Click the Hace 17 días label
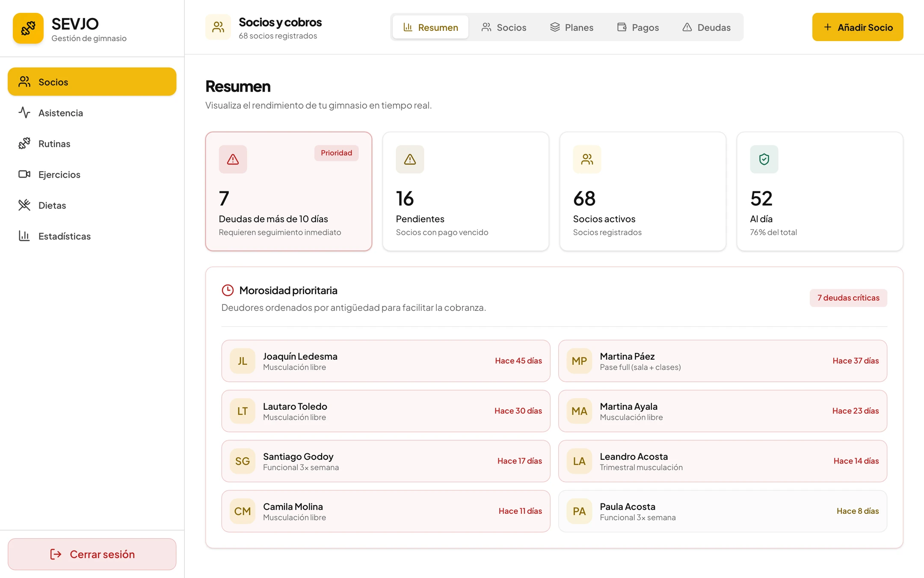 click(x=520, y=461)
